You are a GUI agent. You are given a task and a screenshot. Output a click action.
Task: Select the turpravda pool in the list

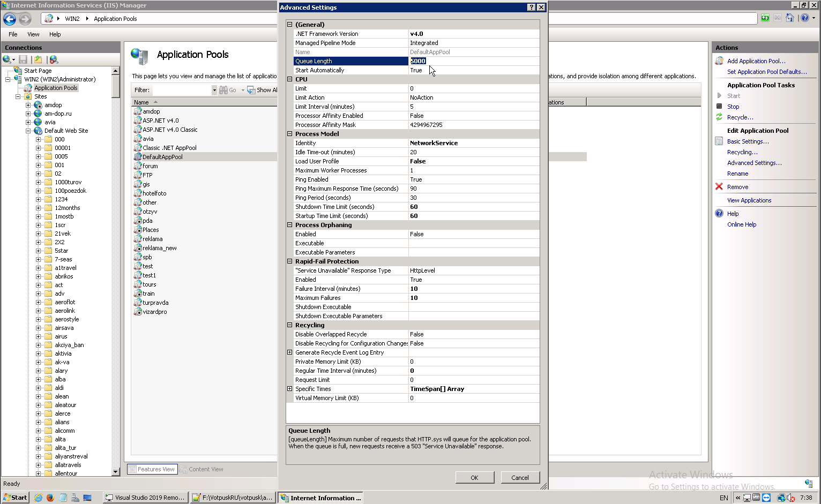point(155,303)
